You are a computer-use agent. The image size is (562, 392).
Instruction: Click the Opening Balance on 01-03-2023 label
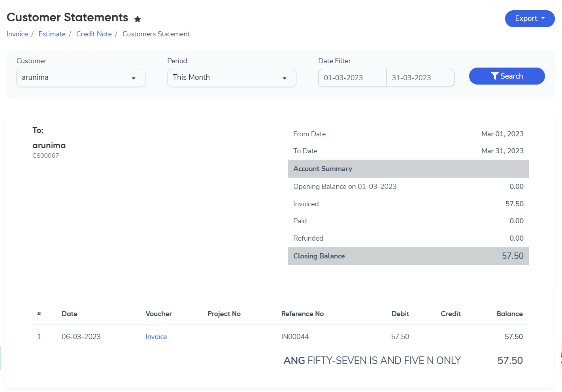pyautogui.click(x=345, y=187)
